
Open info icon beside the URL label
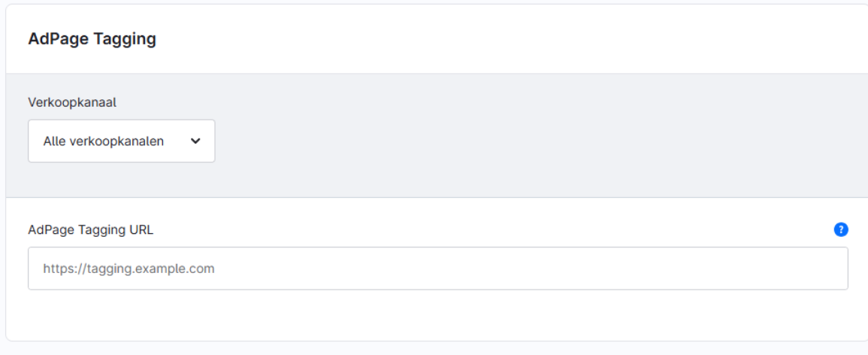[x=841, y=229]
